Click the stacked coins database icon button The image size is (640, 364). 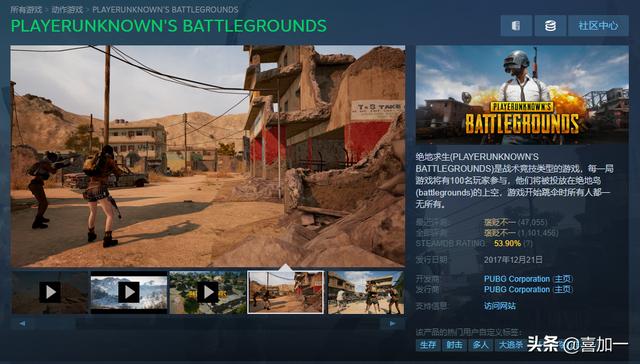[550, 26]
